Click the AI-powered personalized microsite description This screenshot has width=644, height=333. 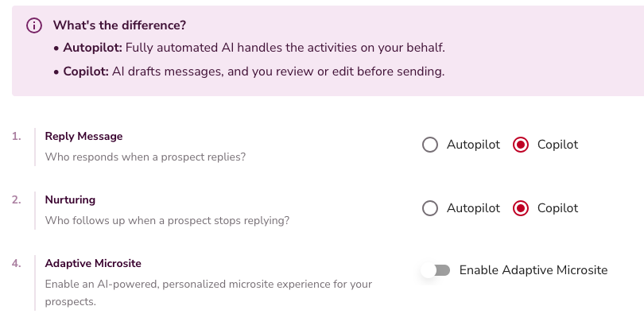[x=208, y=284]
